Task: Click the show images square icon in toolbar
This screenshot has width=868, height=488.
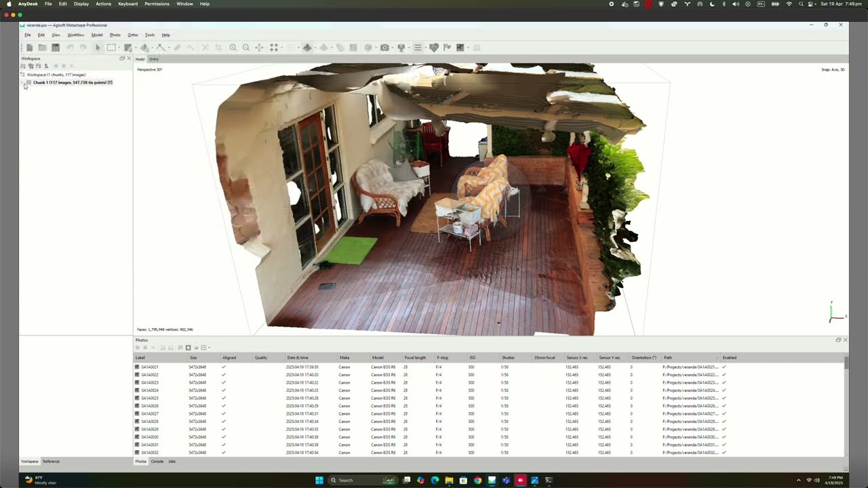Action: 460,47
